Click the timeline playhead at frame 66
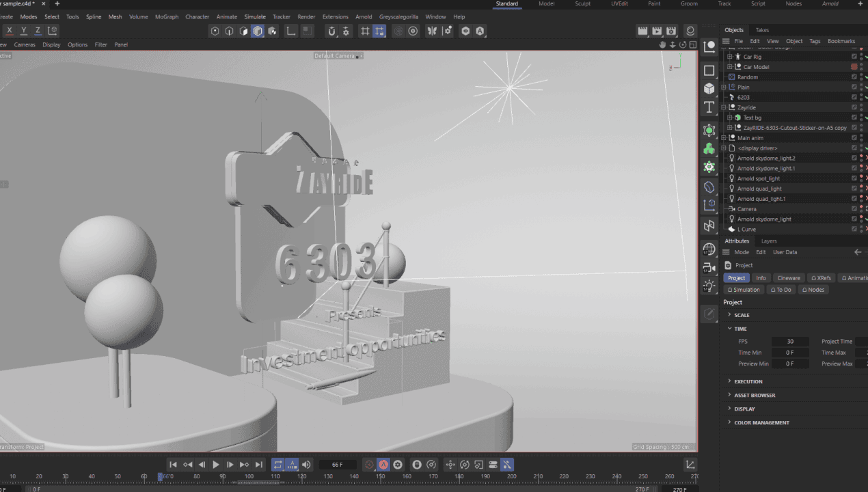The width and height of the screenshot is (868, 492). (161, 476)
